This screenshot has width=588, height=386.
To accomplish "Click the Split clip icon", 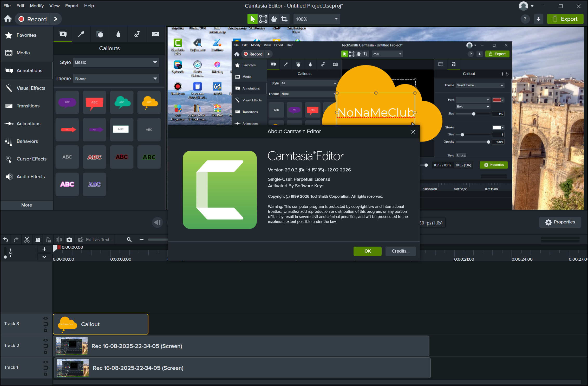I will pos(59,240).
